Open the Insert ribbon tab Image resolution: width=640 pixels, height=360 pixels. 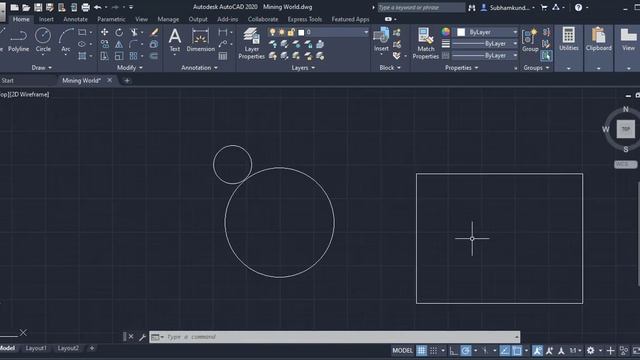coord(46,19)
